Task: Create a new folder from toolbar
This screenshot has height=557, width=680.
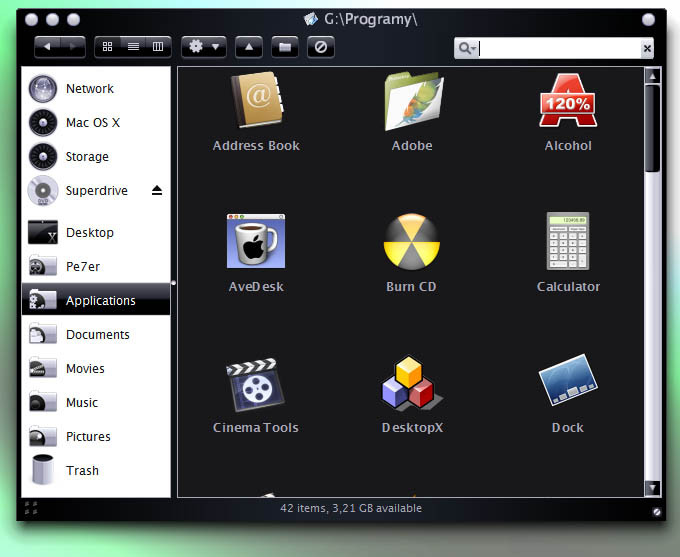Action: coord(285,46)
